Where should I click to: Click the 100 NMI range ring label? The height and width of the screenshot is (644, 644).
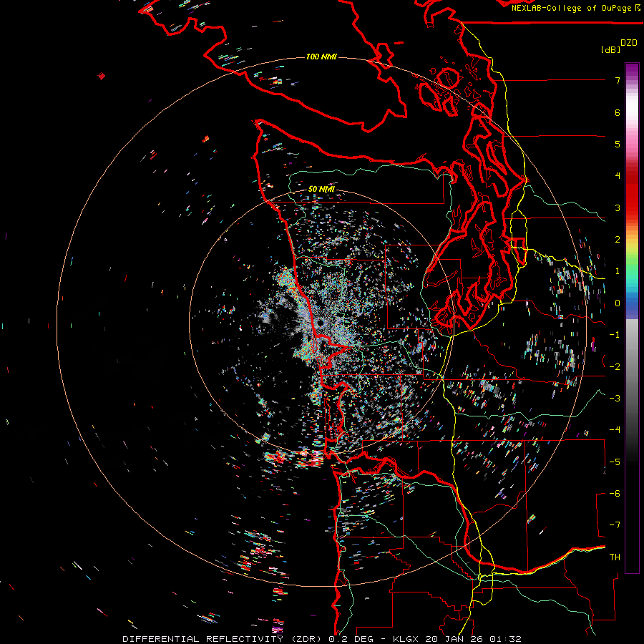click(321, 57)
